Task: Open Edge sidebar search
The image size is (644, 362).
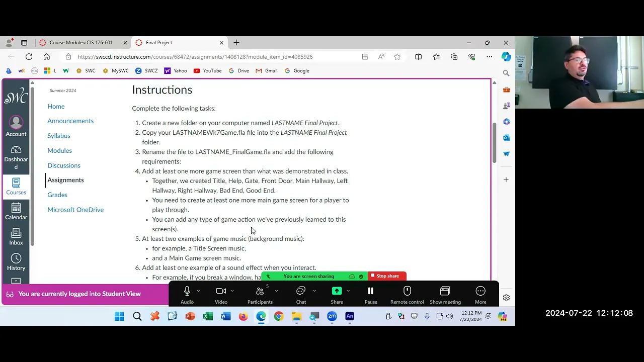Action: 506,73
